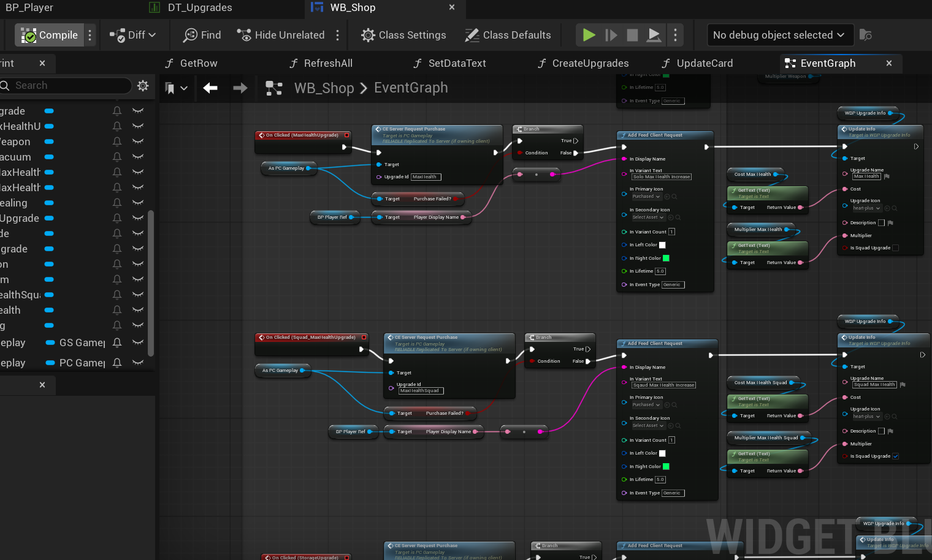Close the EventGraph tab
Viewport: 932px width, 560px height.
click(889, 63)
